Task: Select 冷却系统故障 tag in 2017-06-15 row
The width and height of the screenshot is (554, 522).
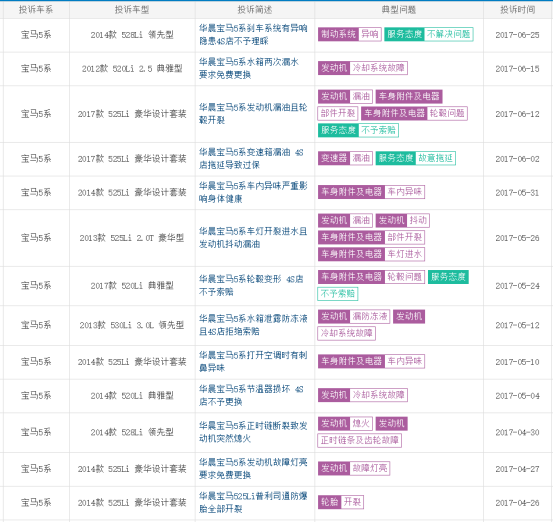Action: (x=378, y=68)
